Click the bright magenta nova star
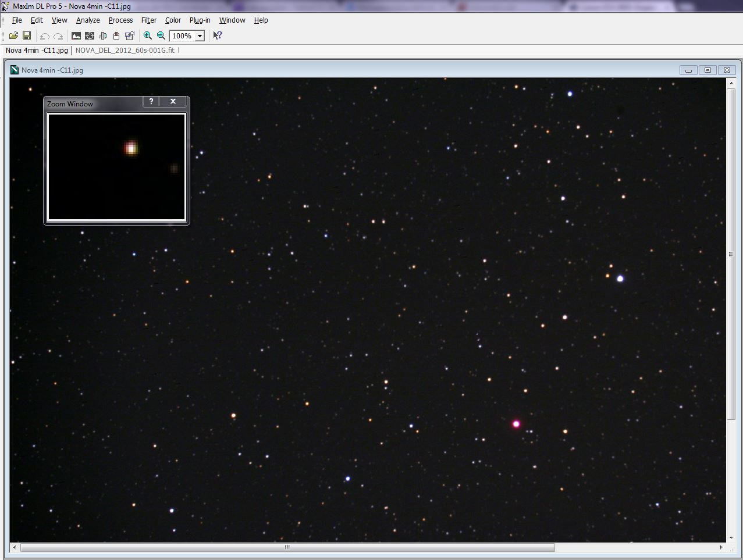The image size is (743, 560). [x=516, y=424]
